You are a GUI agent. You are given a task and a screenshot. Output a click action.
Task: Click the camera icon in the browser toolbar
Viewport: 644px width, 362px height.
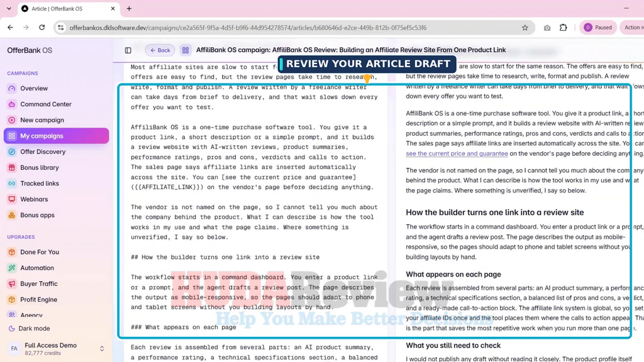pos(547,28)
